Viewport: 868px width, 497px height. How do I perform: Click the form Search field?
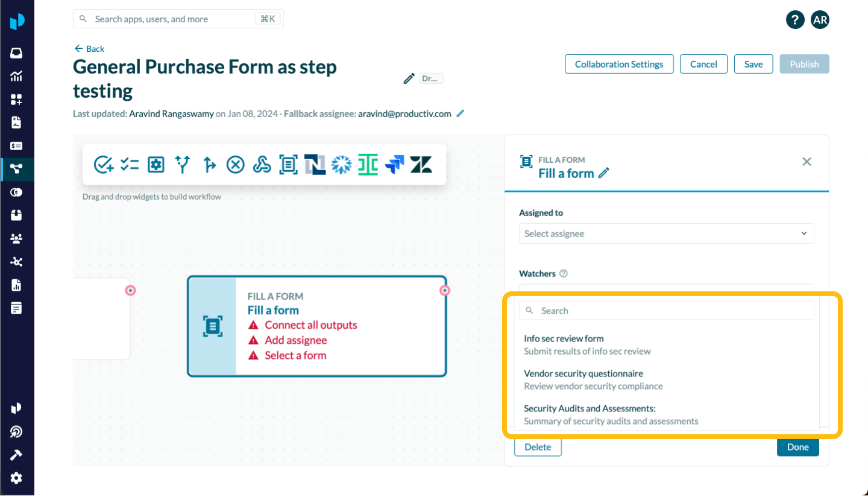point(666,311)
